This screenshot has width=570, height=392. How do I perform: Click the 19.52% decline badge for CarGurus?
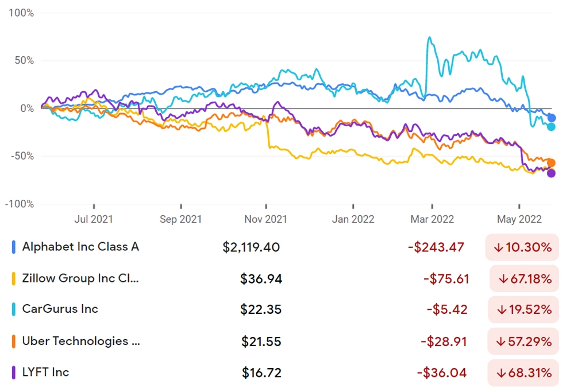(523, 309)
